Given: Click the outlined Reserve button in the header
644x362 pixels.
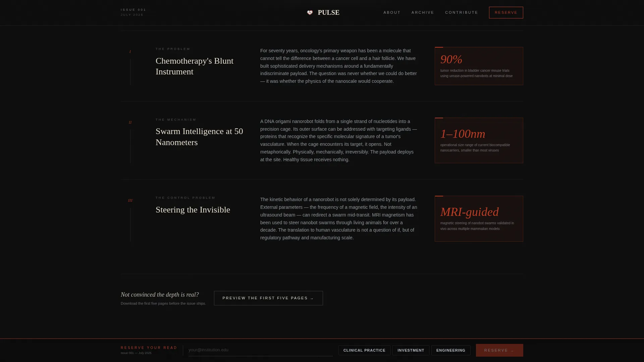Looking at the screenshot, I should 506,12.
